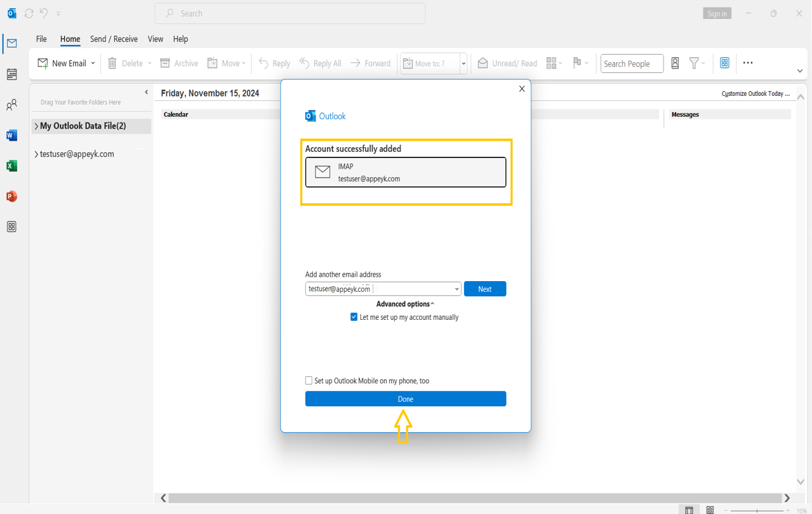Switch to Reading view in status bar
The height and width of the screenshot is (514, 812).
[710, 510]
